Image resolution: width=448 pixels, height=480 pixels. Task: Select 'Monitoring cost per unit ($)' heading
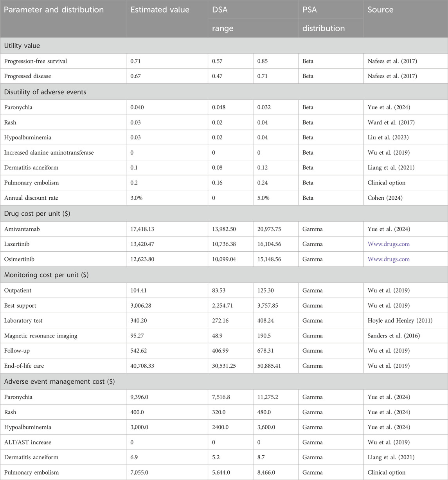click(46, 275)
